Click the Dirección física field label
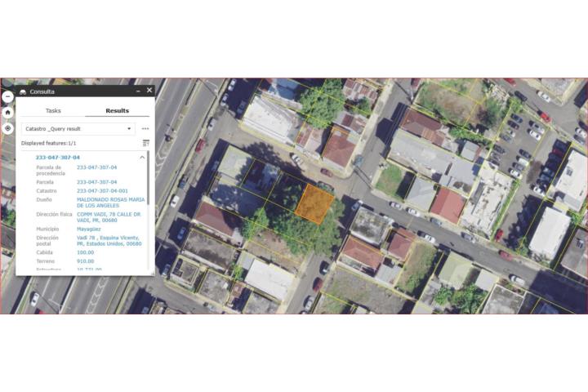This screenshot has width=588, height=392. pos(54,214)
